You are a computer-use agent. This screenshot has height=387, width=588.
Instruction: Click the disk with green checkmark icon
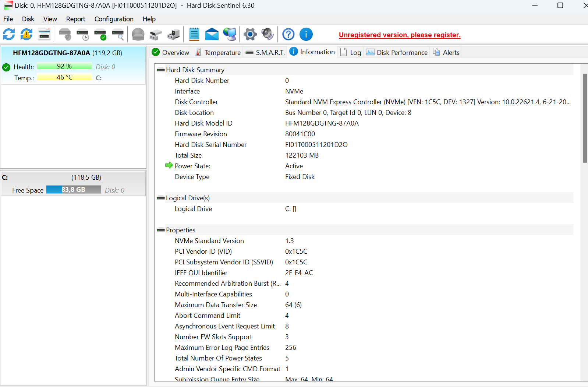click(100, 35)
